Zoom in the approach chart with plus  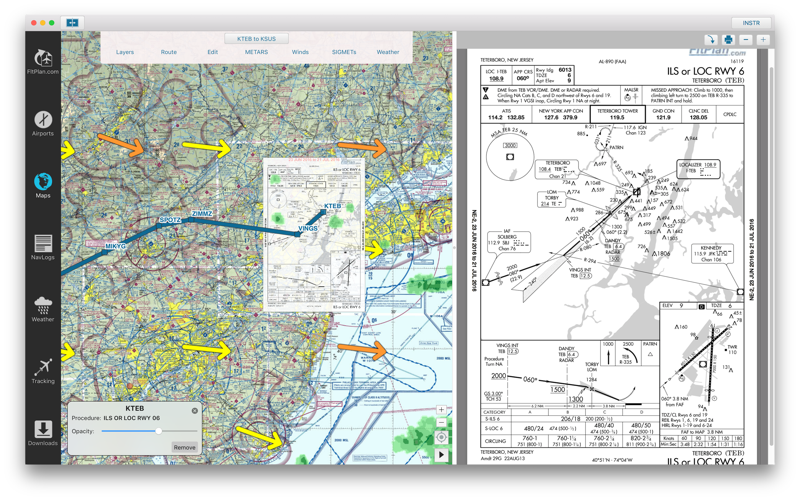(763, 39)
